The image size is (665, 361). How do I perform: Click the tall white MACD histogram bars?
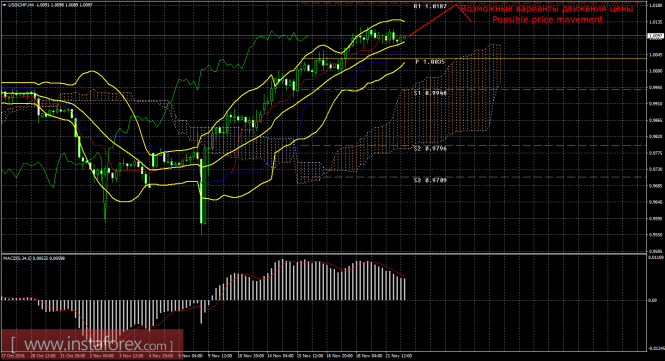click(x=339, y=281)
